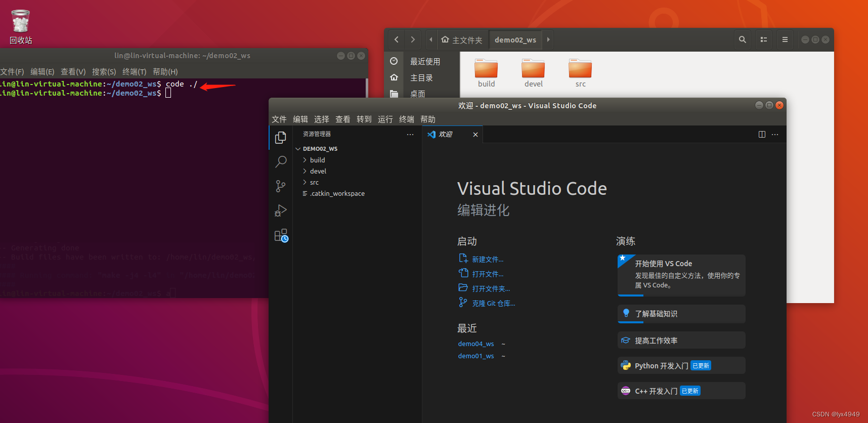
Task: Click the 克隆 Git 仓库... link
Action: point(494,304)
